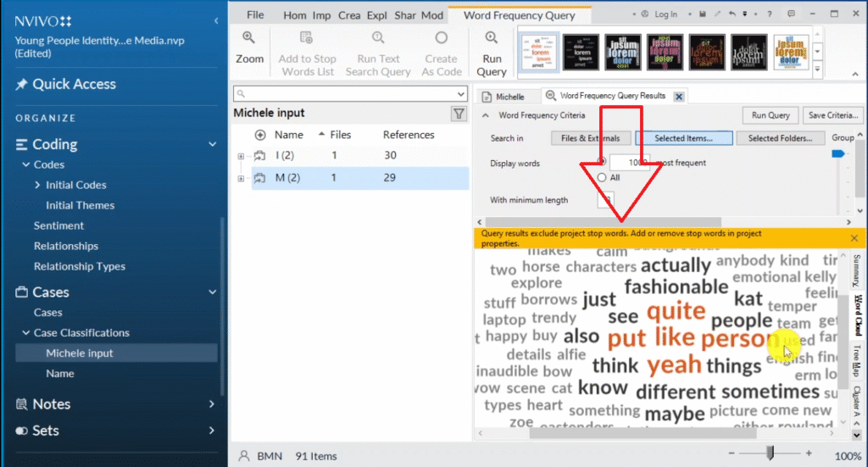Expand the M (2) tree row
Image resolution: width=868 pixels, height=467 pixels.
(x=242, y=178)
